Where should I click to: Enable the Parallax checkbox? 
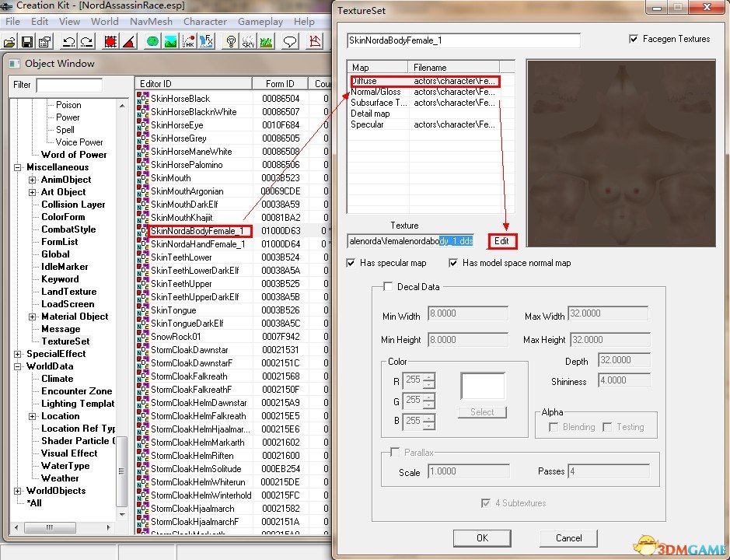pos(395,452)
